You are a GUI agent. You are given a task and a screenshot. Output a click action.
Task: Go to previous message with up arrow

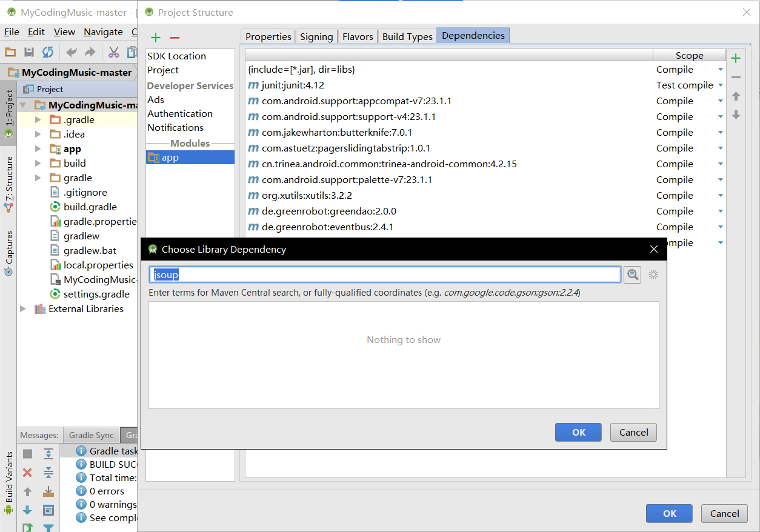tap(27, 491)
